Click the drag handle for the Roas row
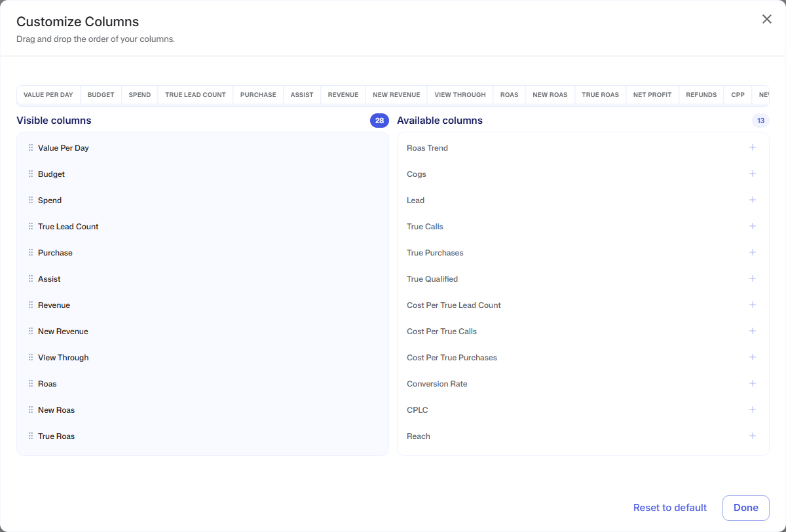The width and height of the screenshot is (786, 532). coord(31,384)
